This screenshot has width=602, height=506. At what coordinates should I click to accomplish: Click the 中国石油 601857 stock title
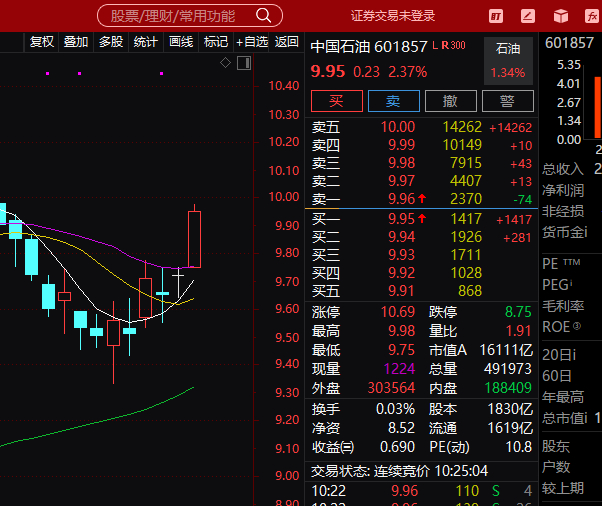(x=369, y=46)
